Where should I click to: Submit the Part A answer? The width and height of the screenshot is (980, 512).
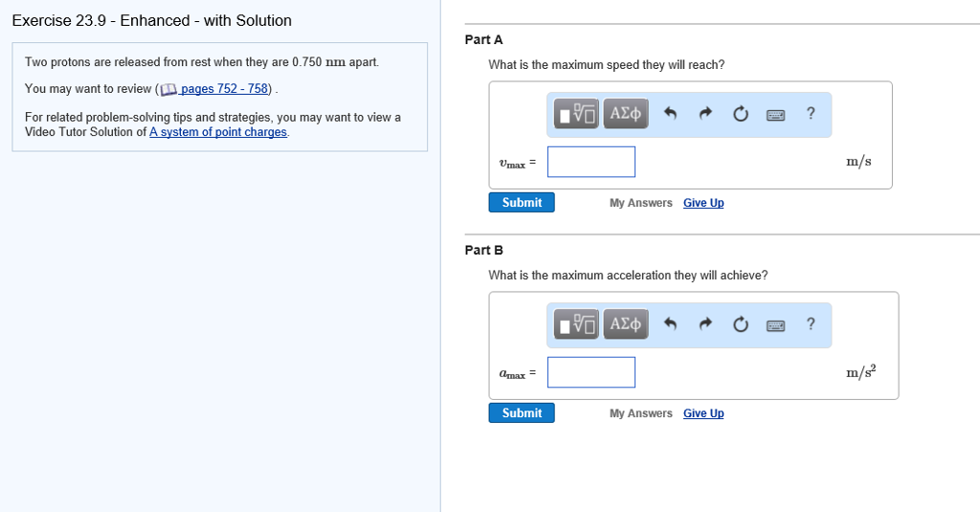(522, 203)
